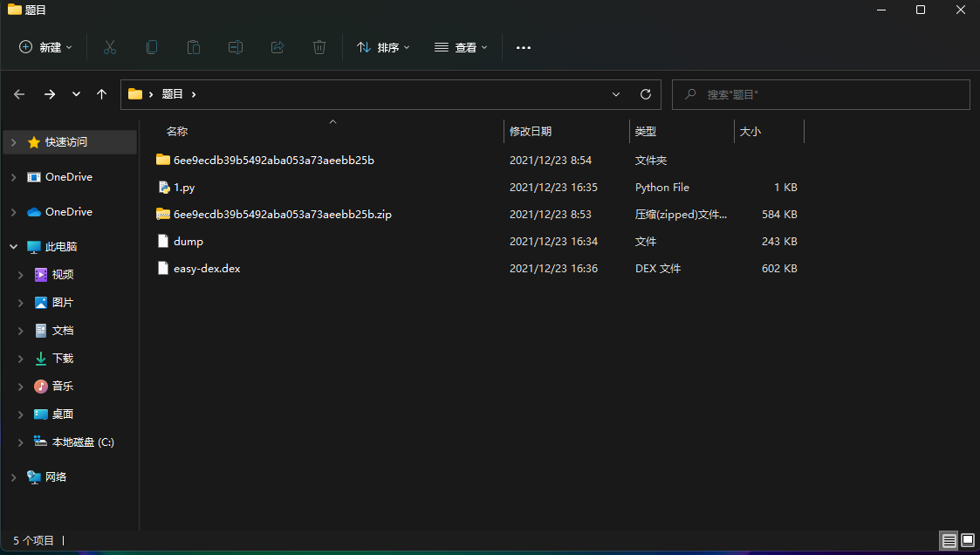Sort by 修改日期 column header
Screen dimensions: 980x555
click(531, 131)
